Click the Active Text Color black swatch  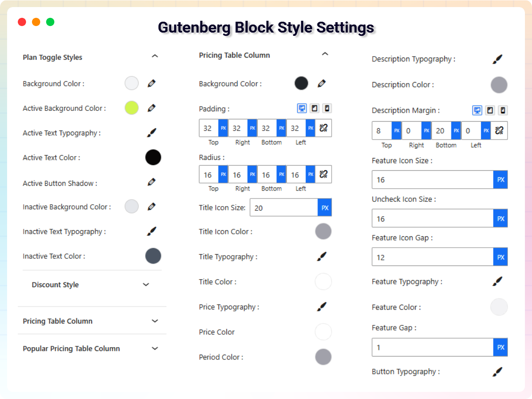tap(153, 158)
